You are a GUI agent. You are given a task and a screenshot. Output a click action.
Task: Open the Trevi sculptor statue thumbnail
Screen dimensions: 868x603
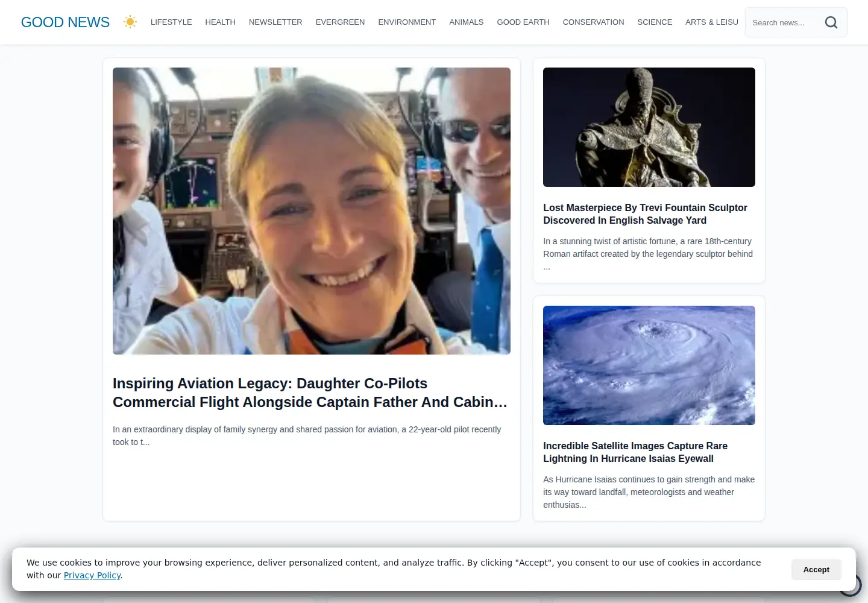[649, 127]
